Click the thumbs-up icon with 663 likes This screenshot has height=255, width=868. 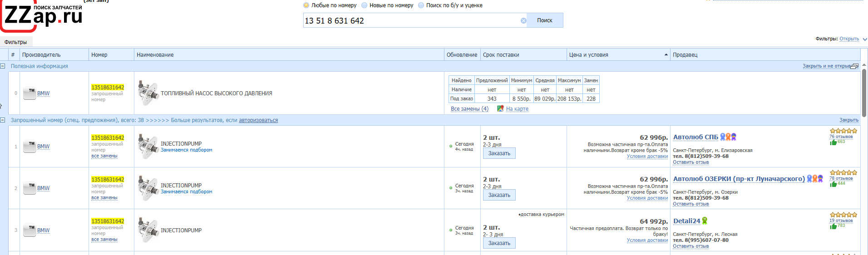pos(833,142)
